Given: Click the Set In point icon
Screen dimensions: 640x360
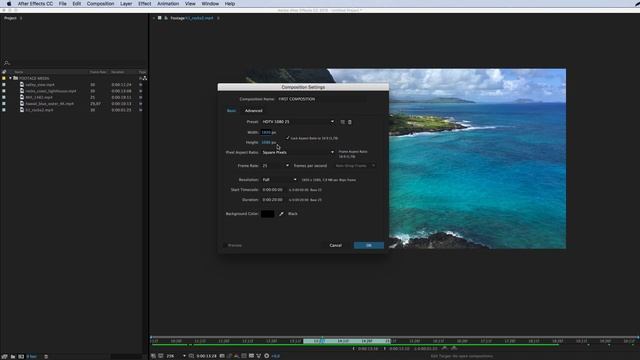Looking at the screenshot, I should tap(353, 349).
